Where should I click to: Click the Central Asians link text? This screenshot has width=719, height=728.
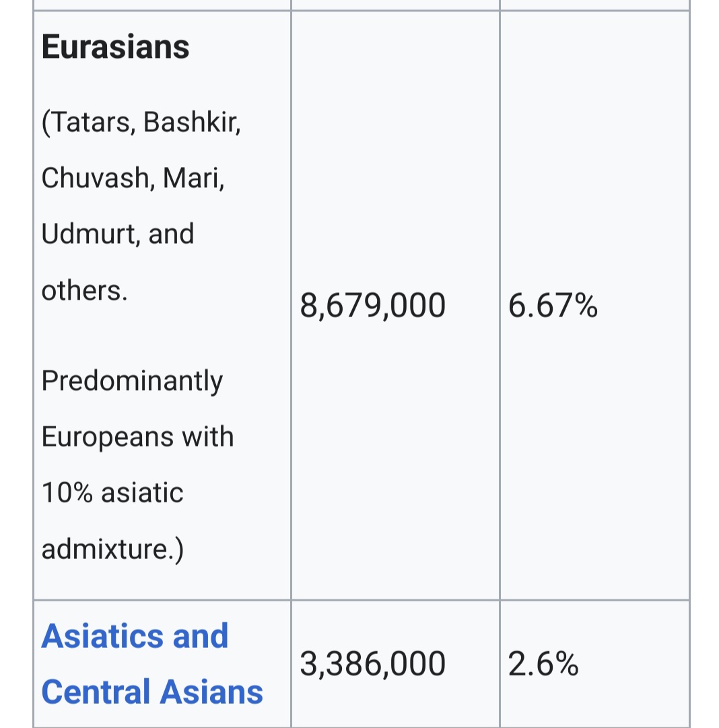[151, 692]
